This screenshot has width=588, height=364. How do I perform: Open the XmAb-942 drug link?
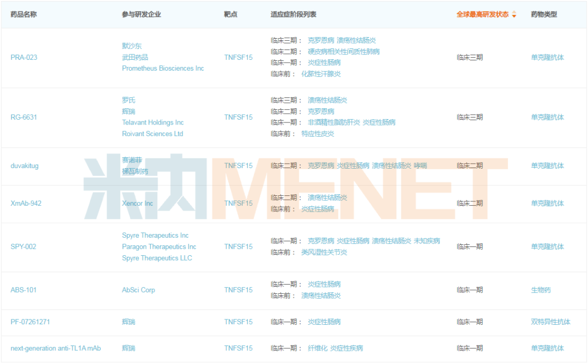(26, 203)
